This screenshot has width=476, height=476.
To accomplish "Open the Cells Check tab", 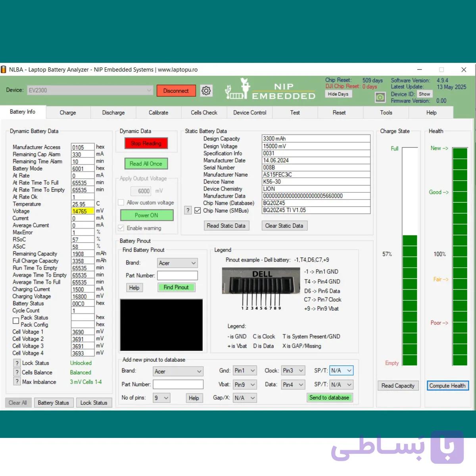I will point(204,113).
